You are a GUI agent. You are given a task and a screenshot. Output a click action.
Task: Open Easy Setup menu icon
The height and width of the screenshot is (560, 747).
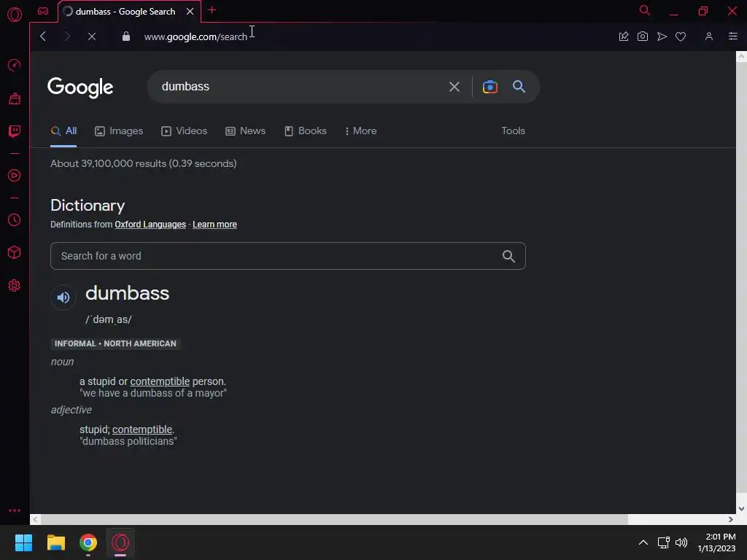[x=732, y=36]
